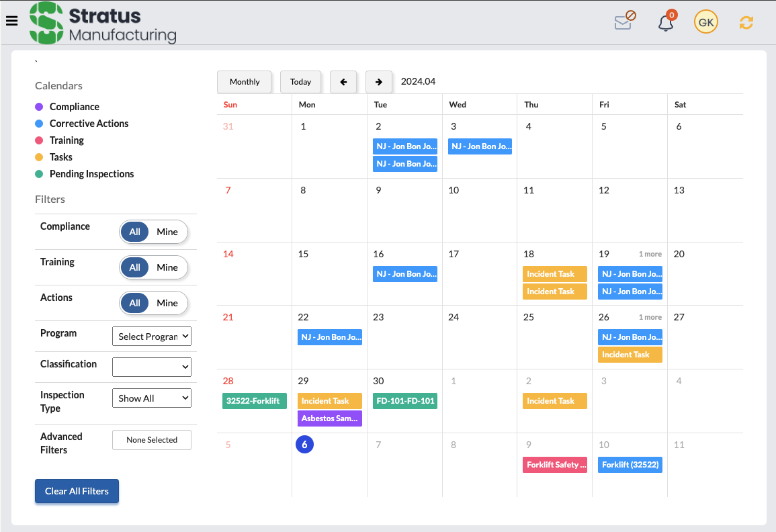Click the Stratus Manufacturing logo
Screen dimensions: 776x532
pyautogui.click(x=101, y=23)
